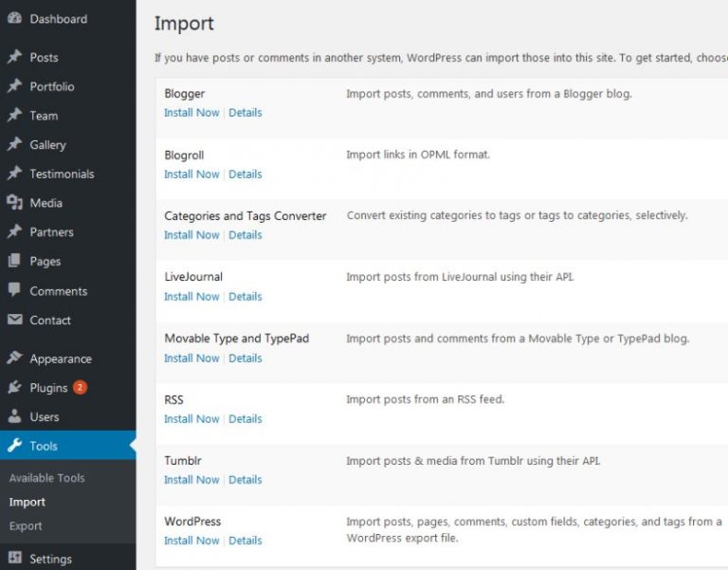The image size is (728, 570).
Task: Click the pushpin icon beside Testimonials
Action: coord(14,174)
